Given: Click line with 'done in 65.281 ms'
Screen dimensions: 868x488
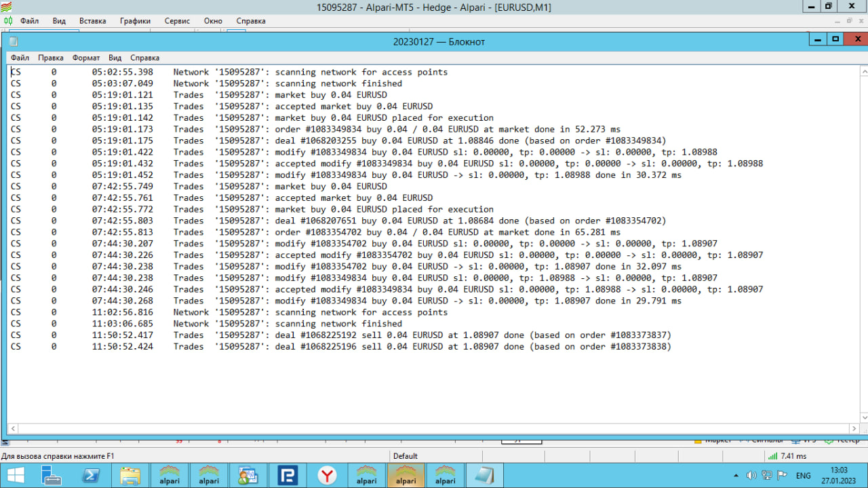Looking at the screenshot, I should pyautogui.click(x=315, y=232).
